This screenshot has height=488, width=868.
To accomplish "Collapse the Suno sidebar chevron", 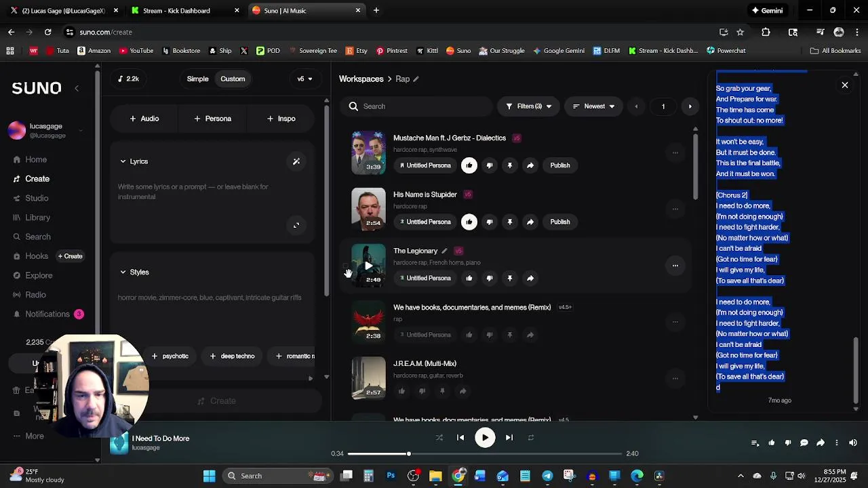I will point(77,88).
